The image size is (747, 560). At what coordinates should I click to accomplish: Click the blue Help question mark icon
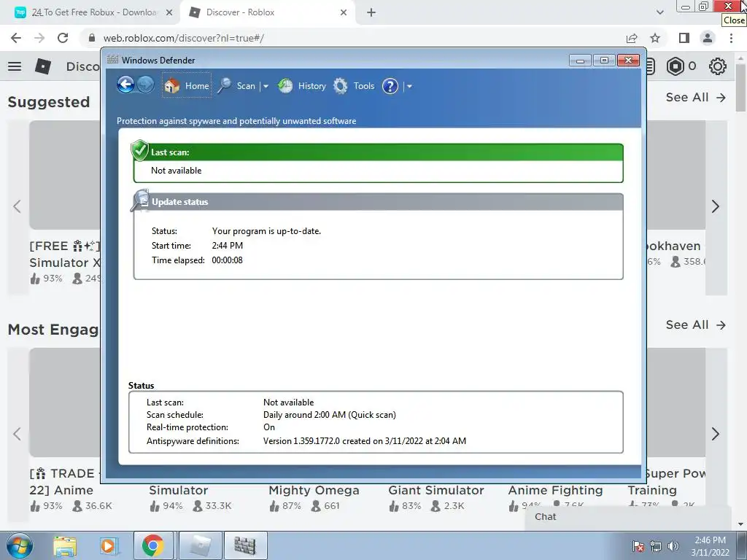tap(390, 86)
